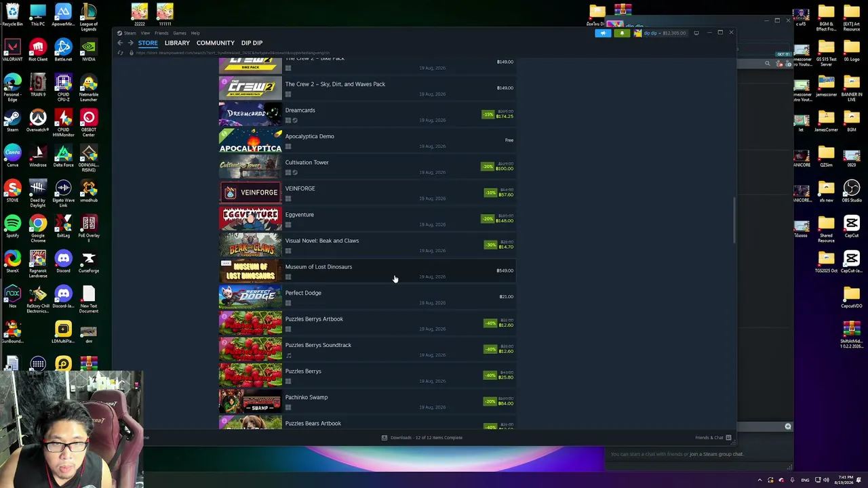Click the taskbar microphone tray icon
The height and width of the screenshot is (488, 868).
[793, 481]
